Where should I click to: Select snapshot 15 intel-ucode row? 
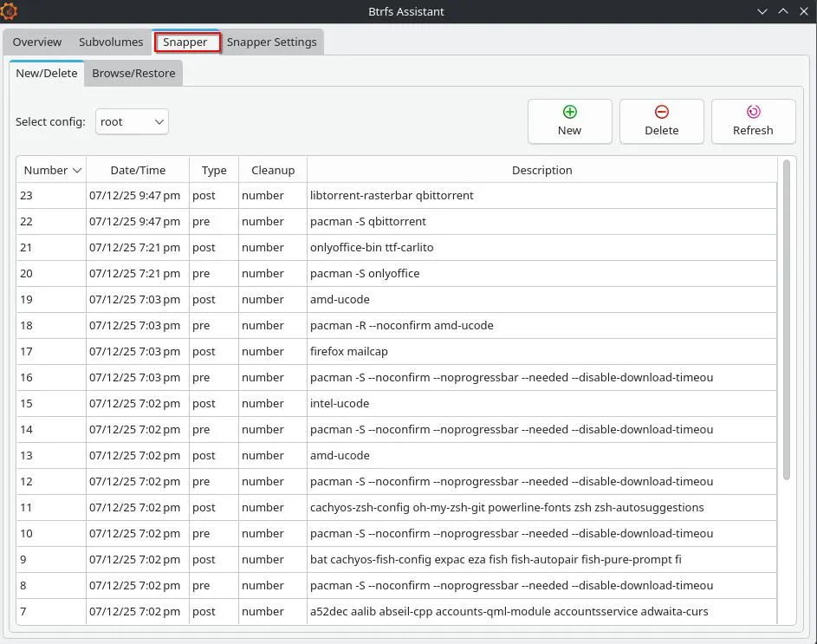[397, 404]
